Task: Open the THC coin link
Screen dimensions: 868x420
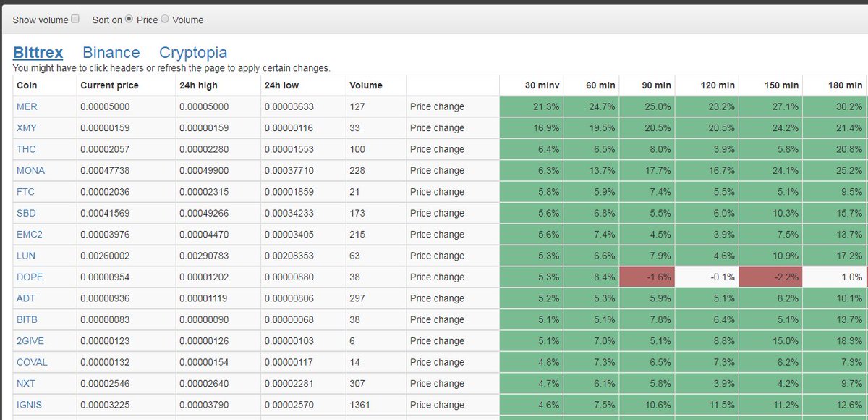Action: pyautogui.click(x=26, y=149)
